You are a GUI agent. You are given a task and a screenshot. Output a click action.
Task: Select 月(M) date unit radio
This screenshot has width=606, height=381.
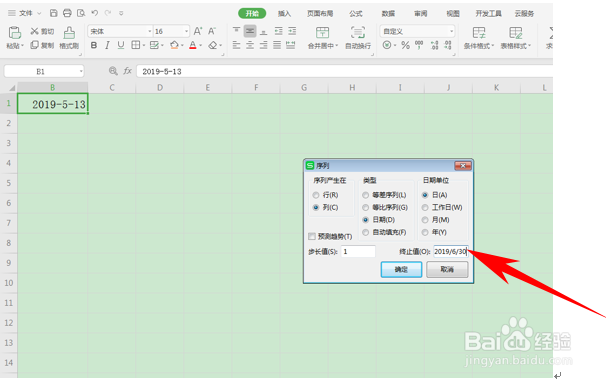tap(425, 220)
